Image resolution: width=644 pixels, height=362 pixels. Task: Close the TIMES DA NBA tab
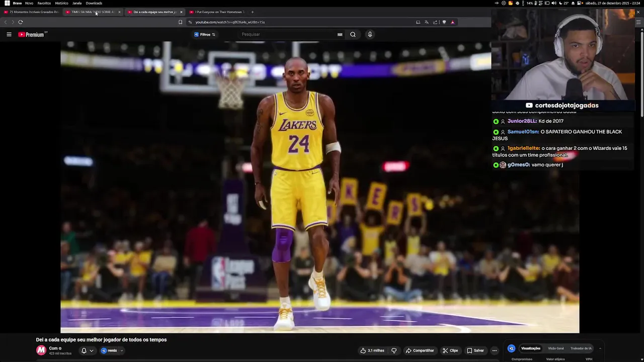coord(119,12)
